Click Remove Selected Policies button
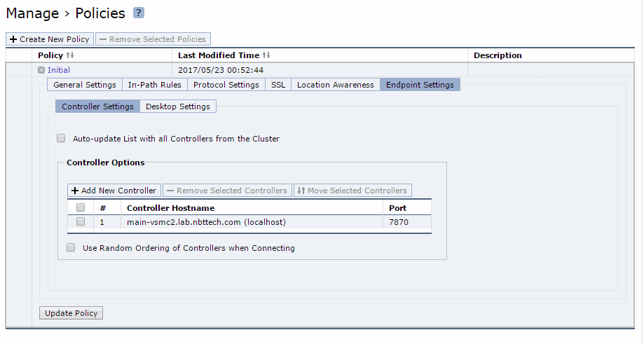644x344 pixels. [153, 39]
